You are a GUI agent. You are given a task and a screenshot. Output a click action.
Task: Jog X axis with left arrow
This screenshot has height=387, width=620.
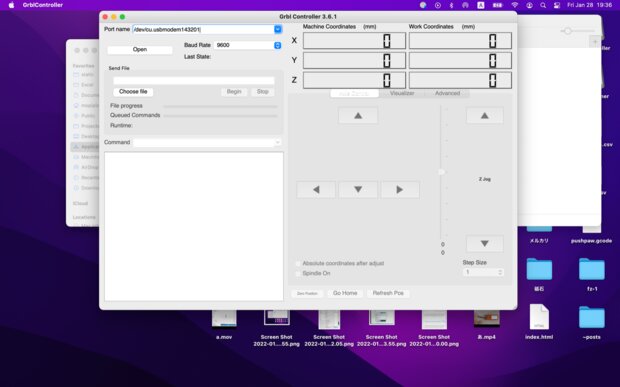click(316, 190)
